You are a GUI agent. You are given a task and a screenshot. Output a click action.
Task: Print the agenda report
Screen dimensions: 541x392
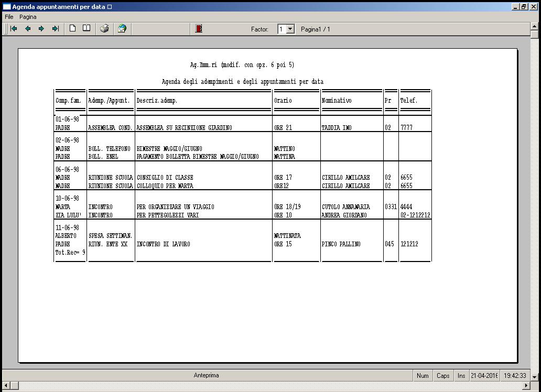tap(104, 29)
